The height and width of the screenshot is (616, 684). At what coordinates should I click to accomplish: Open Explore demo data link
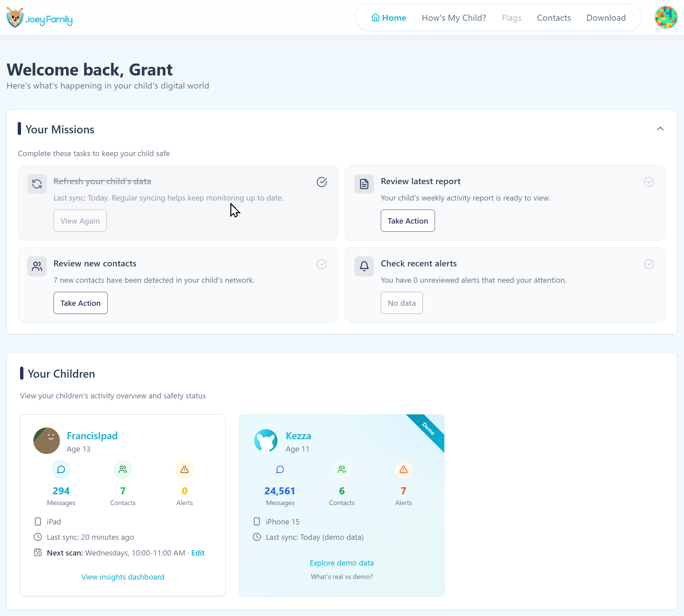tap(341, 563)
